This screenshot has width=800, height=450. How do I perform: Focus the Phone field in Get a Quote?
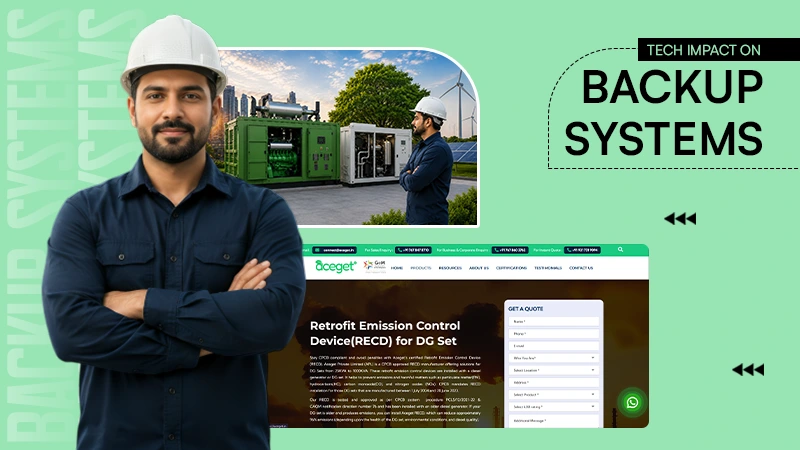click(554, 334)
